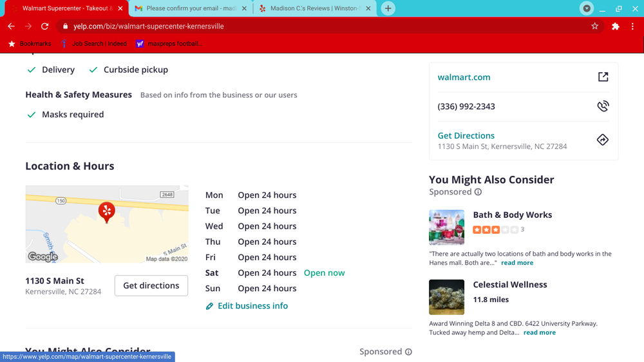This screenshot has height=362, width=644.
Task: Open the Chrome three-dot menu
Action: coord(633,26)
